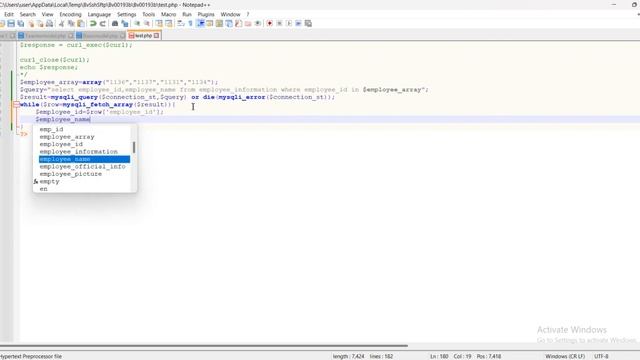Pick highlighted employee_name suggestion
The width and height of the screenshot is (640, 360).
coord(84,159)
